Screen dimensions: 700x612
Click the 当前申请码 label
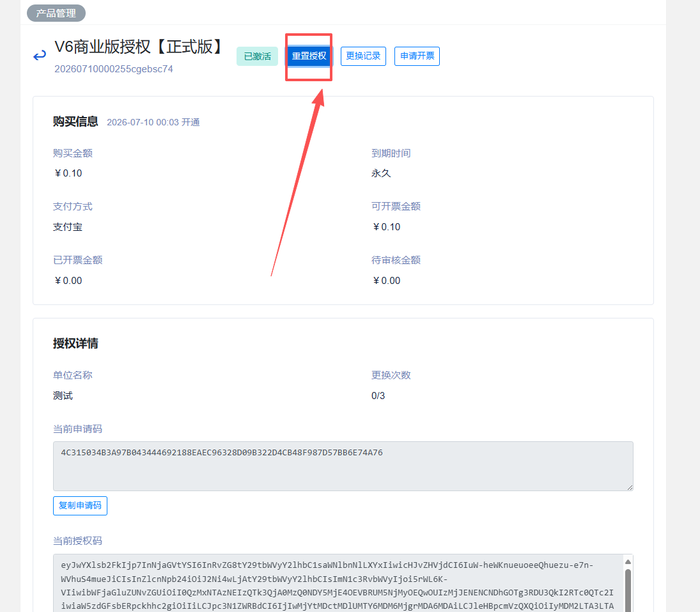click(78, 429)
